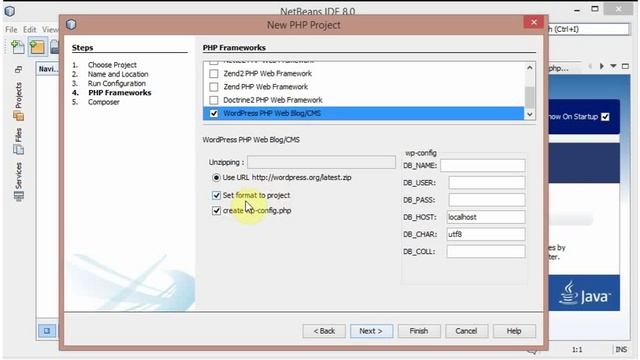Close the New PHP Project dialog
The height and width of the screenshot is (360, 640).
[x=533, y=22]
